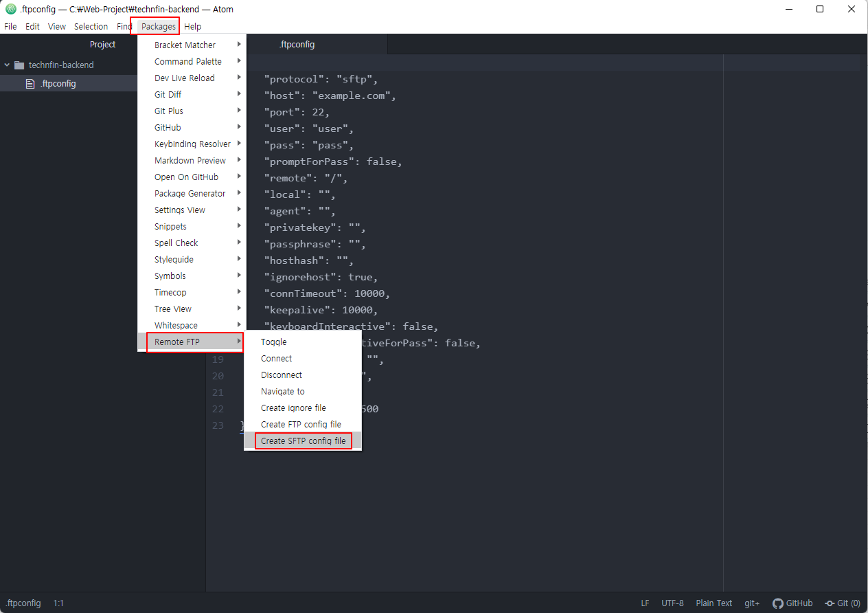Image resolution: width=868 pixels, height=613 pixels.
Task: Click the technfin-backend folder icon
Action: point(19,65)
